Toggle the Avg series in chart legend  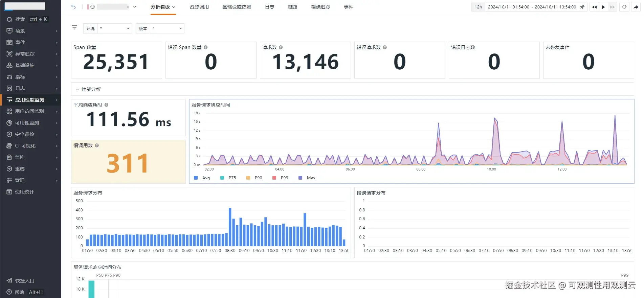[x=202, y=178]
